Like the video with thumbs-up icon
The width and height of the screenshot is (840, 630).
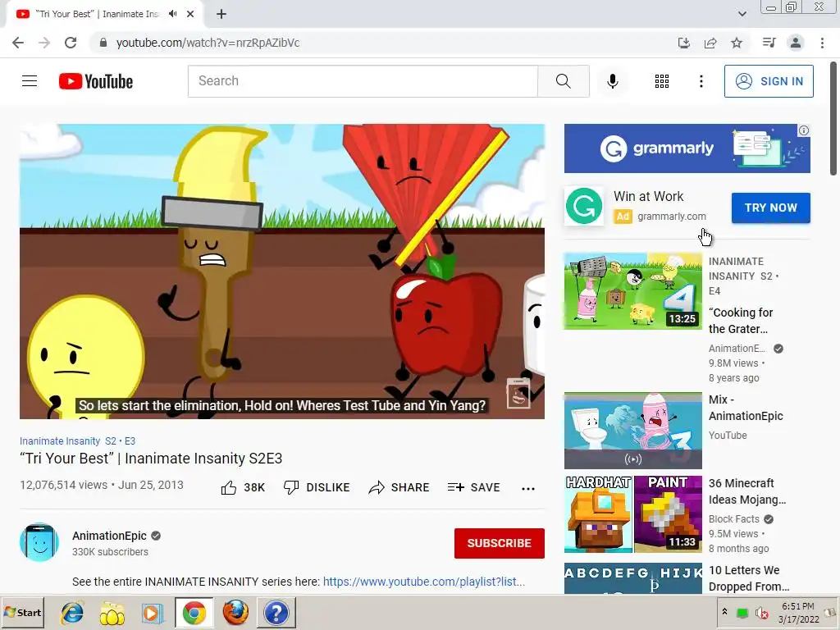click(x=229, y=487)
